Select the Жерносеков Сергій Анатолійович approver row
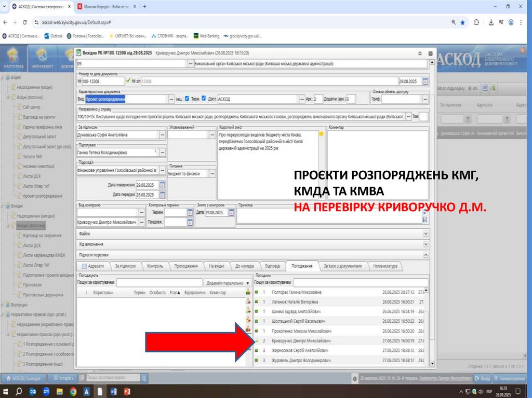Screen dimensions: 532x398 (x=339, y=350)
